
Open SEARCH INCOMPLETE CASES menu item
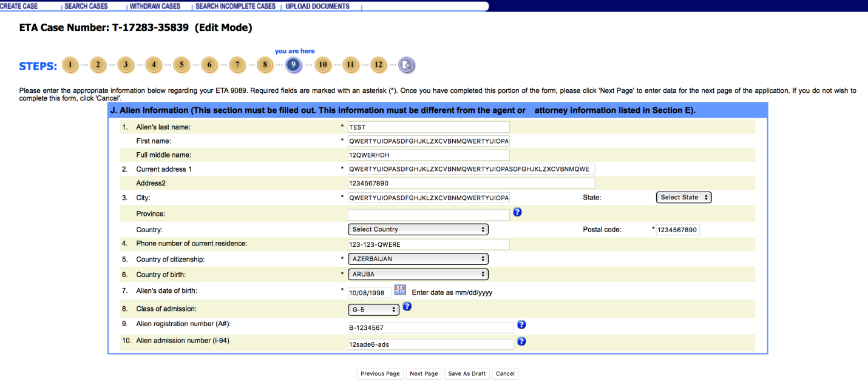pyautogui.click(x=236, y=6)
